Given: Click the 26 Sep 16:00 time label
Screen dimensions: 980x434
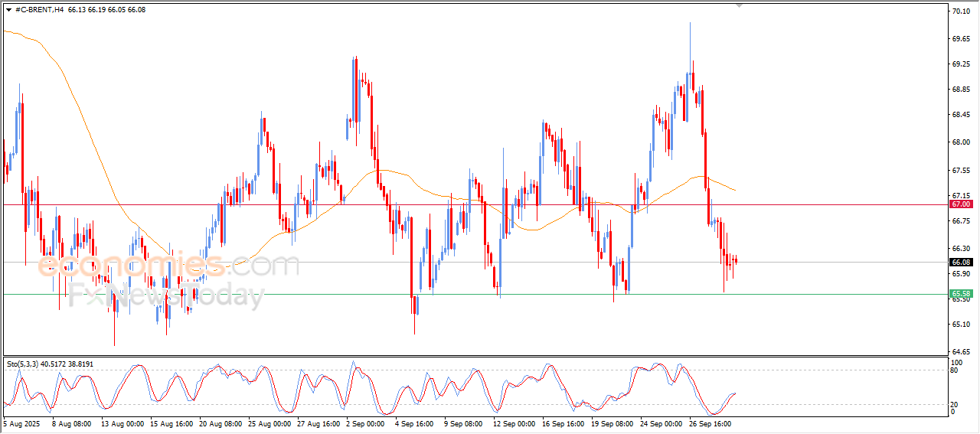Looking at the screenshot, I should tap(710, 423).
